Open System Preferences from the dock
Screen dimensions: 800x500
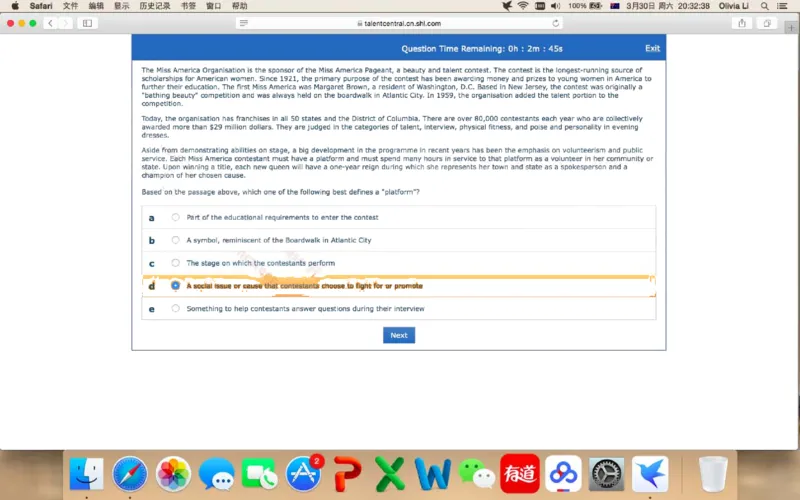[607, 473]
